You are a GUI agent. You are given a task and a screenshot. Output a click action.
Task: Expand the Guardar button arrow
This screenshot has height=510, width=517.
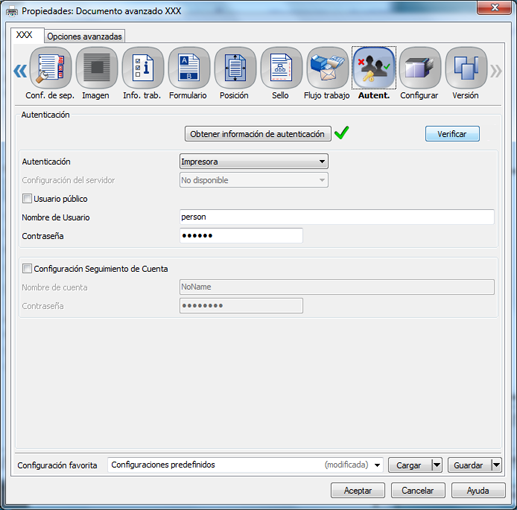[496, 465]
